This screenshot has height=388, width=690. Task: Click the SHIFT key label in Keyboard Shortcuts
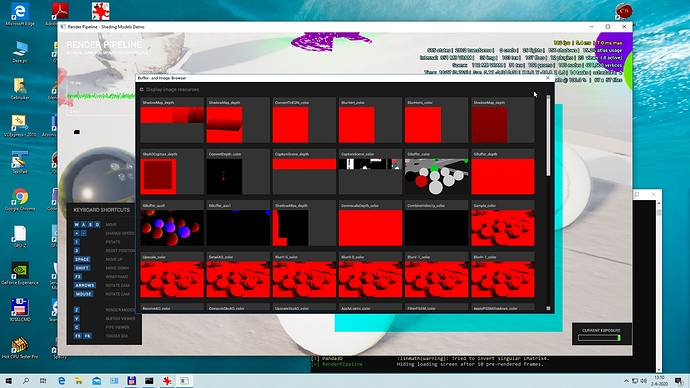coord(82,268)
